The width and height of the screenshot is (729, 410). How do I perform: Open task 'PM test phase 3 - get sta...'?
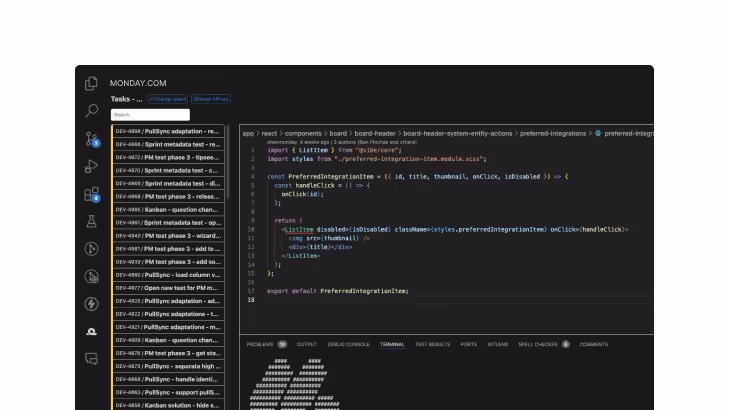168,353
